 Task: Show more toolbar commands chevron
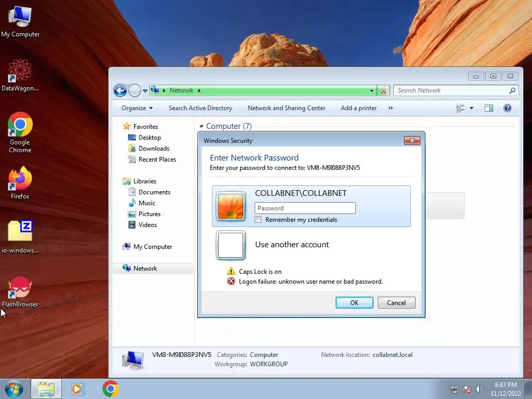coord(391,108)
